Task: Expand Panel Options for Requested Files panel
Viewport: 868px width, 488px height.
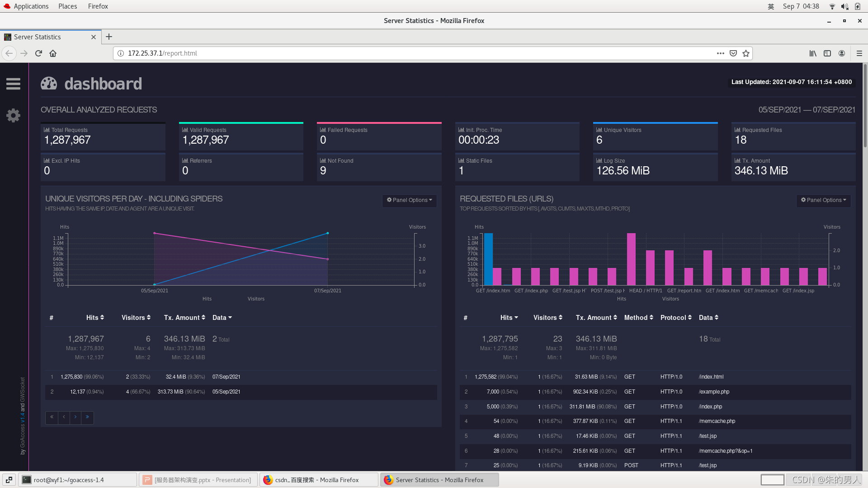Action: coord(824,200)
